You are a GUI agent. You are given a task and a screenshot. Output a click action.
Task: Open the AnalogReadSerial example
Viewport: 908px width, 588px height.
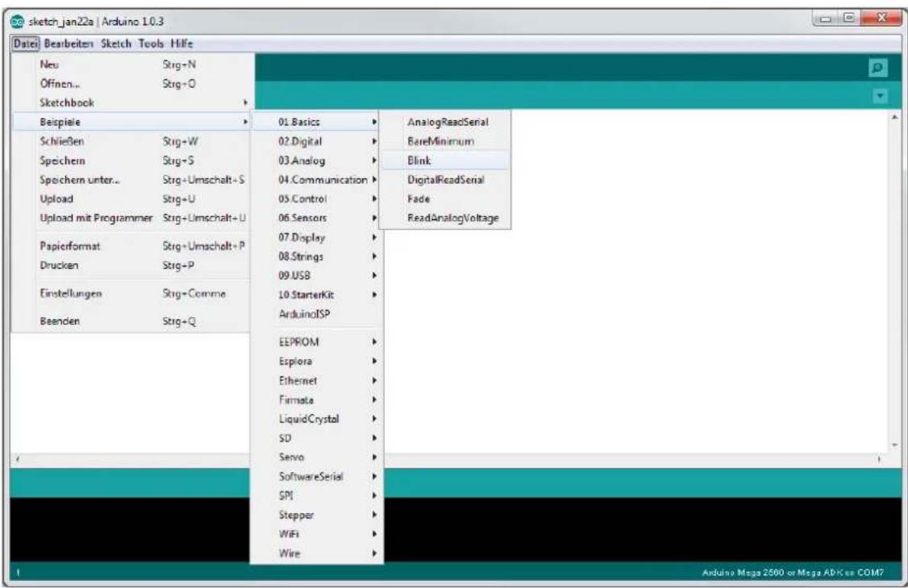point(445,122)
